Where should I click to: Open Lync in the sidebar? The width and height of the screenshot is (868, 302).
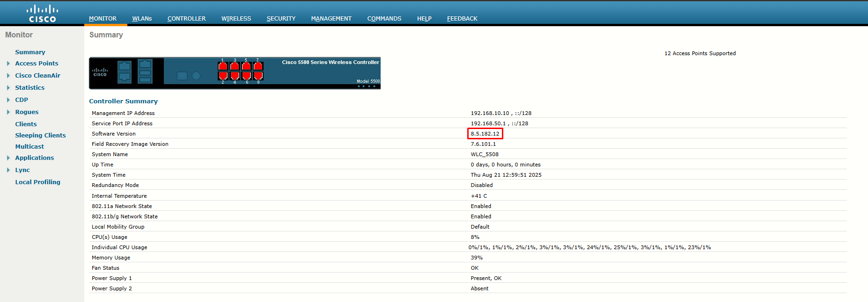pyautogui.click(x=22, y=170)
